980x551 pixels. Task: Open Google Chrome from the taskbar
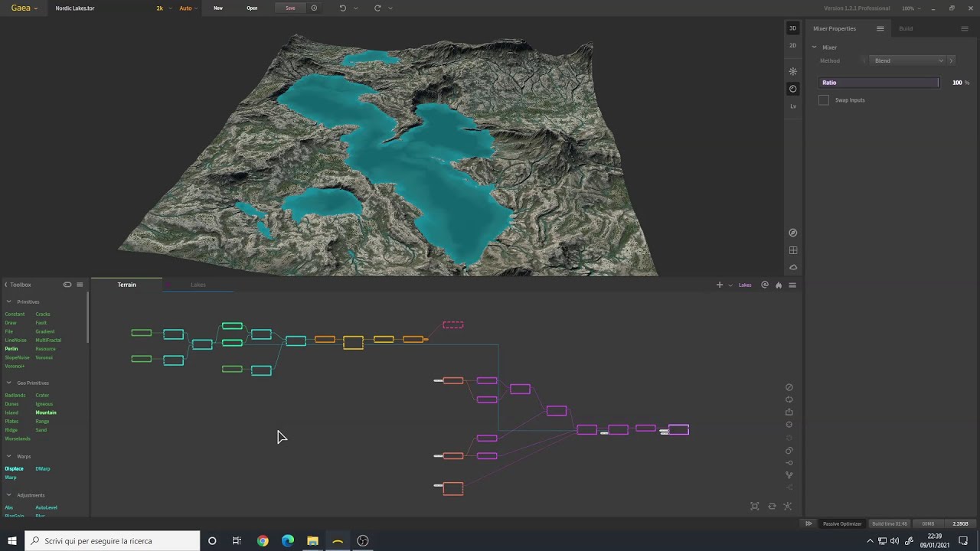tap(263, 541)
